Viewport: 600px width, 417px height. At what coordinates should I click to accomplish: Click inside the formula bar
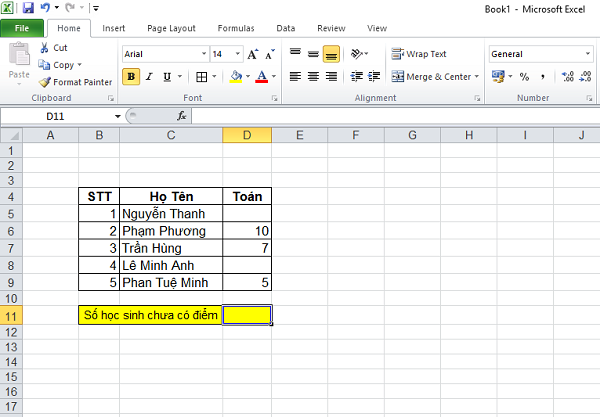[x=396, y=116]
